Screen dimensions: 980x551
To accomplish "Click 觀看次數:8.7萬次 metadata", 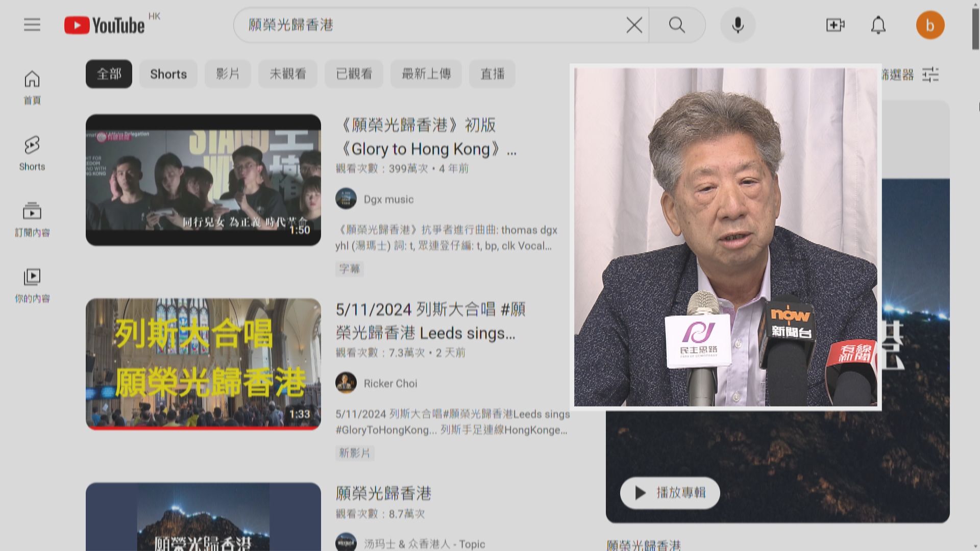I will (x=380, y=514).
